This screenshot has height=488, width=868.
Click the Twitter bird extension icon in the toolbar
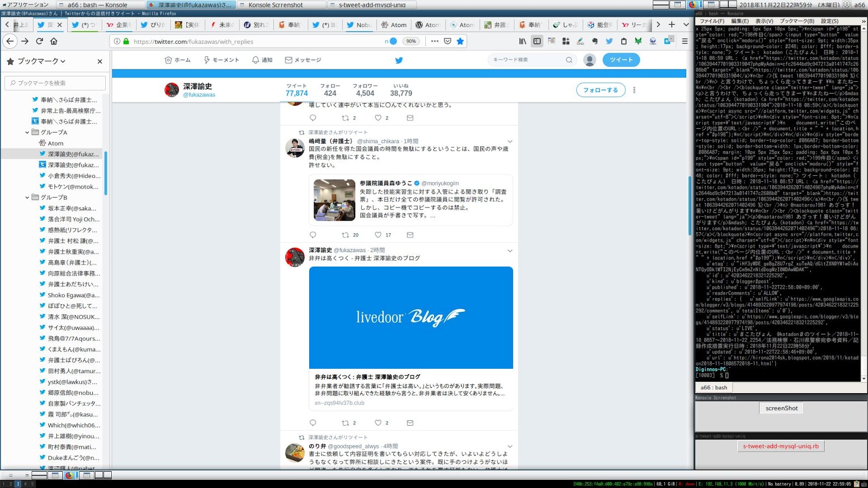pos(609,41)
